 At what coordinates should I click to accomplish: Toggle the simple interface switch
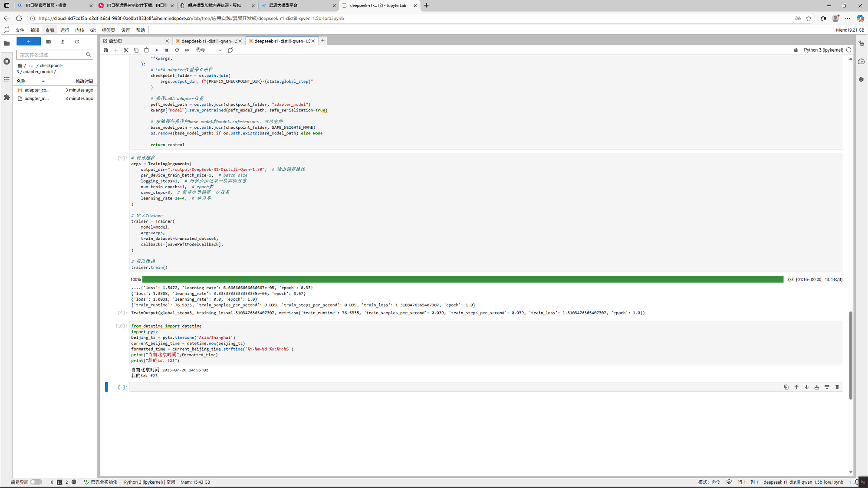point(36,482)
